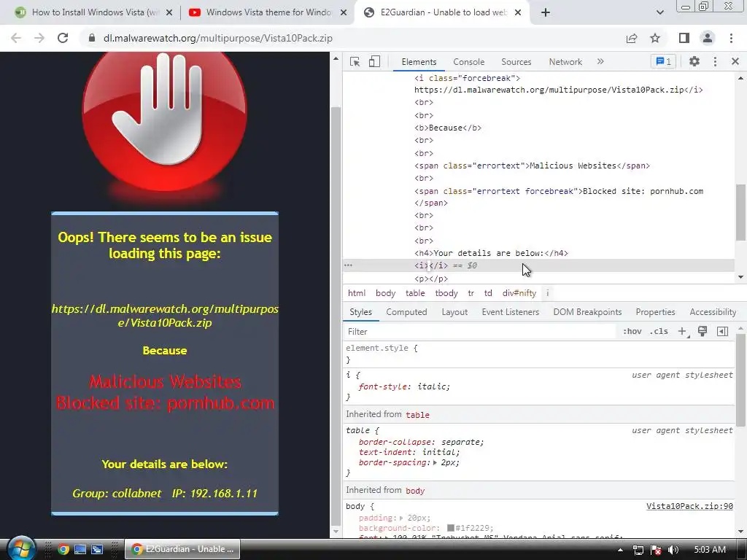
Task: Open the Vista10Pack.zip:90 source link
Action: 689,506
